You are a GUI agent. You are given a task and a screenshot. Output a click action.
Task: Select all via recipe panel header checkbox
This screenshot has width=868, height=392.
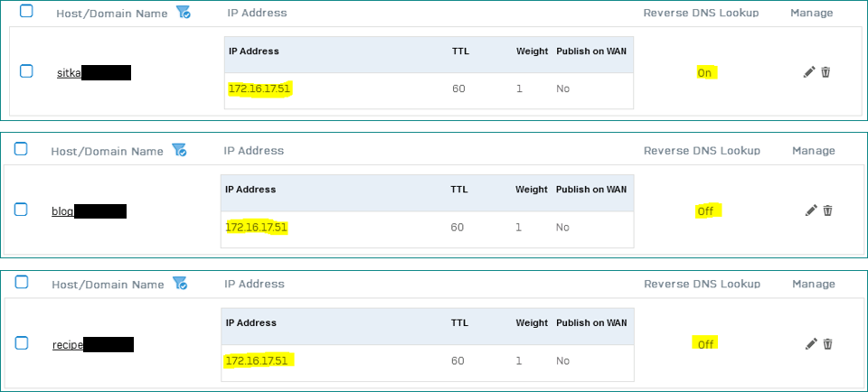[x=21, y=282]
